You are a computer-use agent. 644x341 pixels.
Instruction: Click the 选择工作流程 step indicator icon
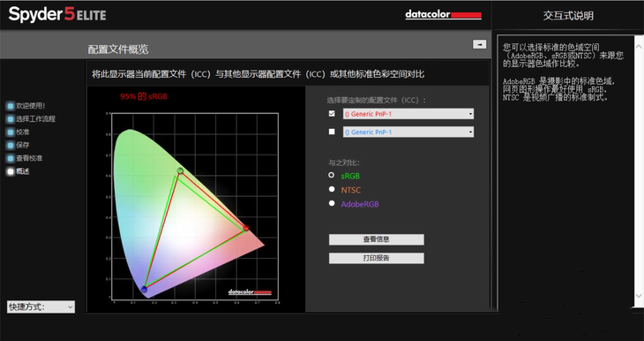pos(11,119)
